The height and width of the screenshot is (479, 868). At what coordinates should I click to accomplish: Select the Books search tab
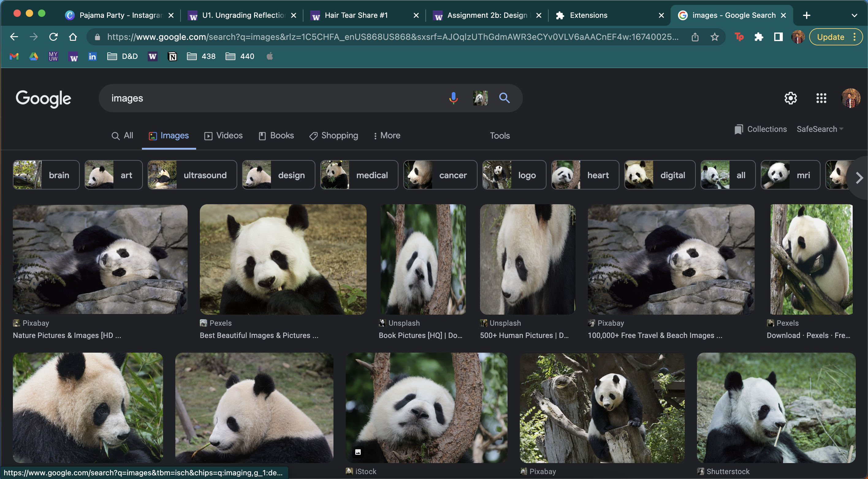(x=276, y=136)
